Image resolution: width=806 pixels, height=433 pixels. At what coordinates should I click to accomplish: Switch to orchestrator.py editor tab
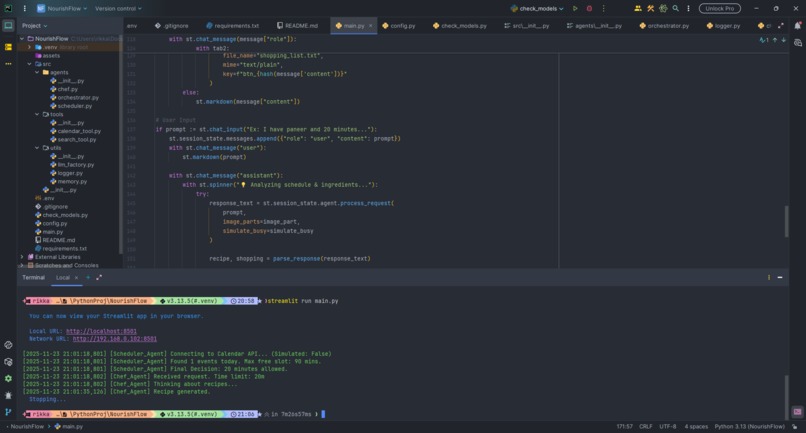[664, 26]
